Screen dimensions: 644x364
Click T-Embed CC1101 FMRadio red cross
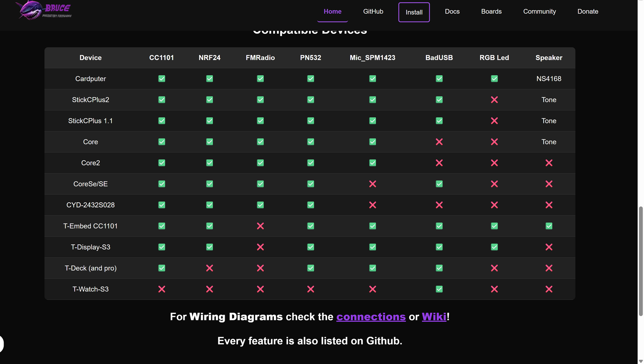pyautogui.click(x=260, y=226)
